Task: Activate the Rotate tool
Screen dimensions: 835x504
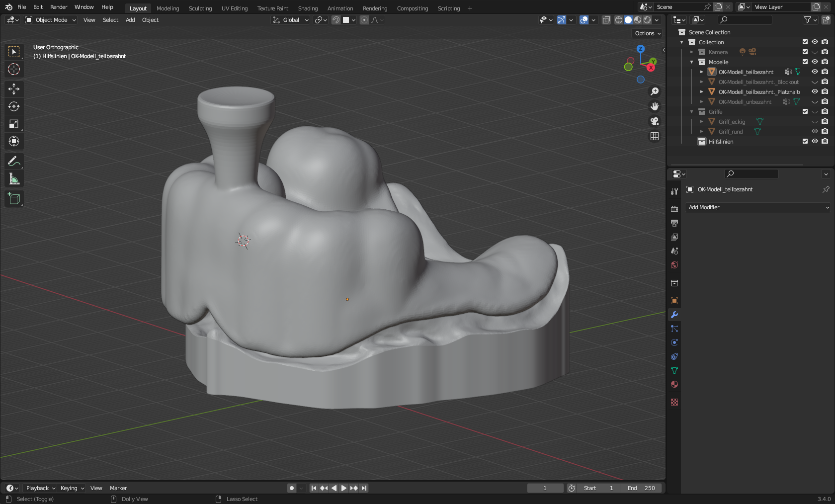Action: click(x=14, y=106)
